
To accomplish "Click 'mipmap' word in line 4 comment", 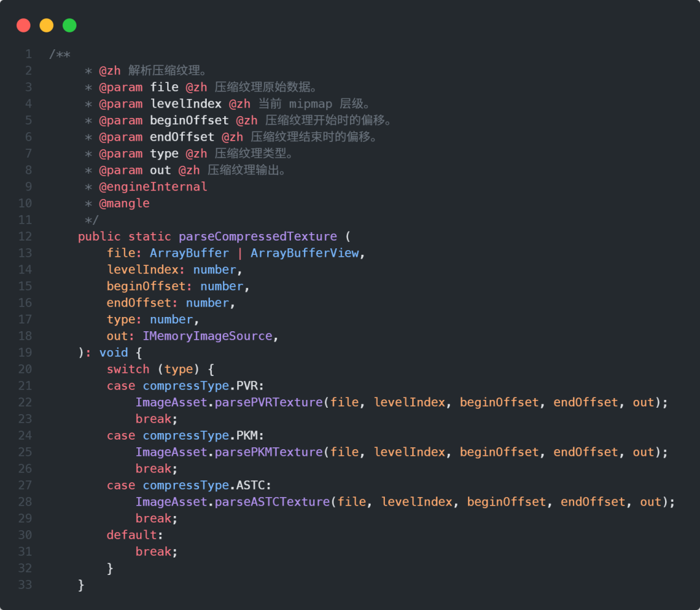I will coord(310,104).
